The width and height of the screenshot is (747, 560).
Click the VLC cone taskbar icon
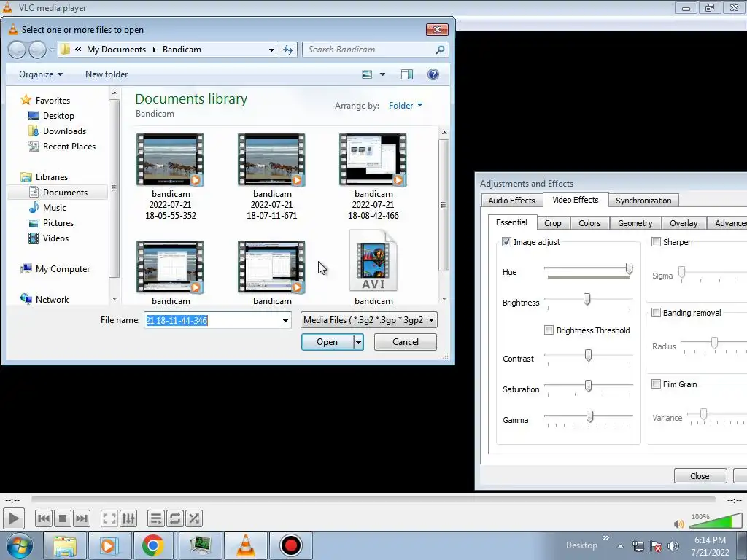point(246,545)
